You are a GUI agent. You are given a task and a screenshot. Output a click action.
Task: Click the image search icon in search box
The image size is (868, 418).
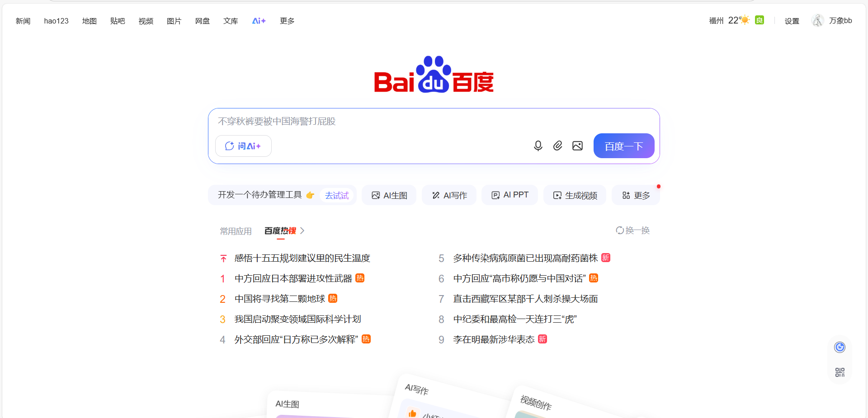(x=577, y=146)
